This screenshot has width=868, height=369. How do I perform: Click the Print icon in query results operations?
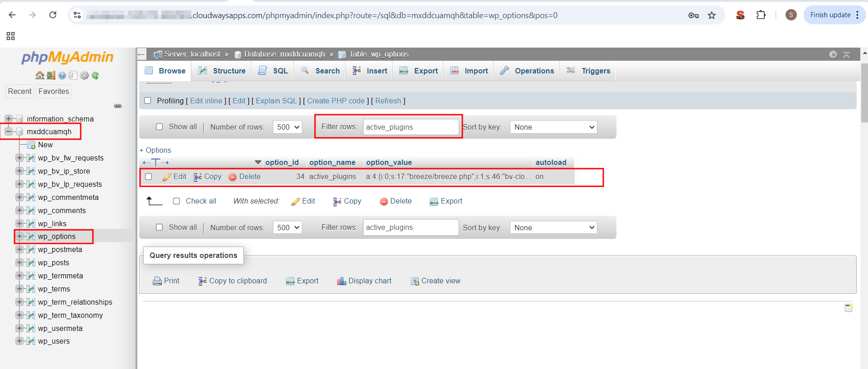[x=157, y=281]
